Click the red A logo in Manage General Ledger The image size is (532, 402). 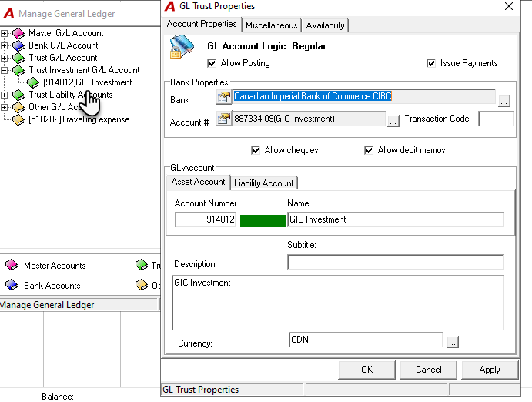(8, 14)
